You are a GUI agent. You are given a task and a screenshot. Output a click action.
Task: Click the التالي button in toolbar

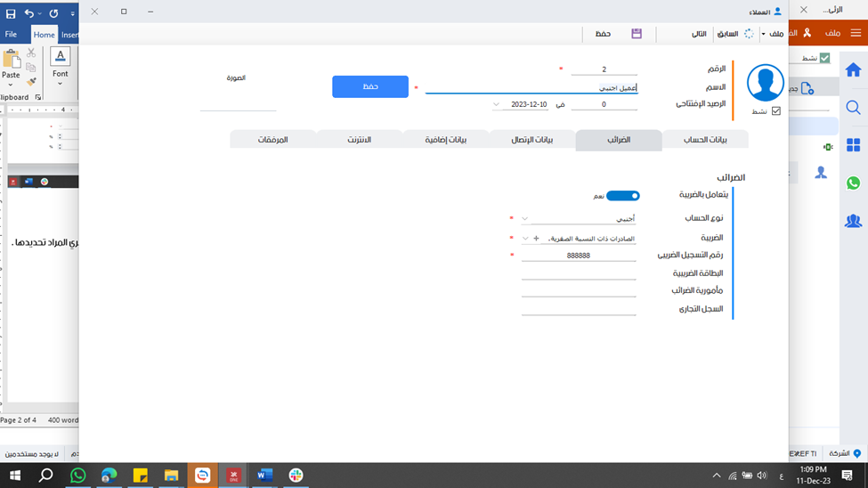(x=700, y=34)
